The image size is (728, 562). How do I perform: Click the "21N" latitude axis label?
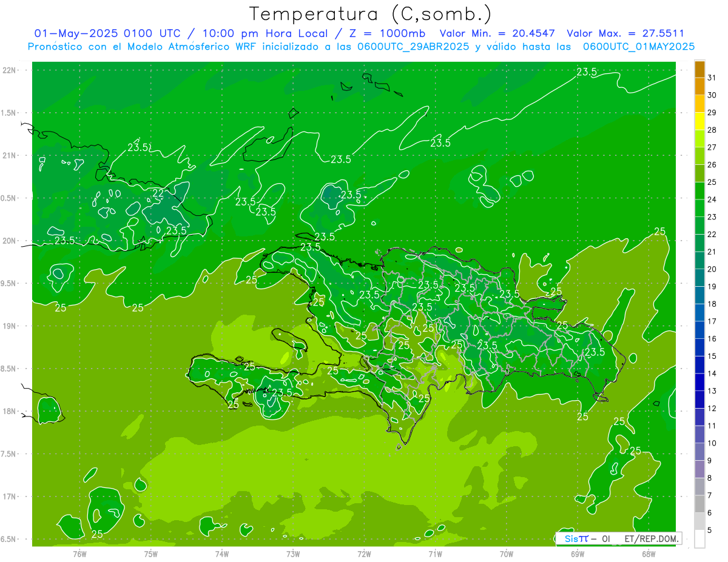point(8,155)
